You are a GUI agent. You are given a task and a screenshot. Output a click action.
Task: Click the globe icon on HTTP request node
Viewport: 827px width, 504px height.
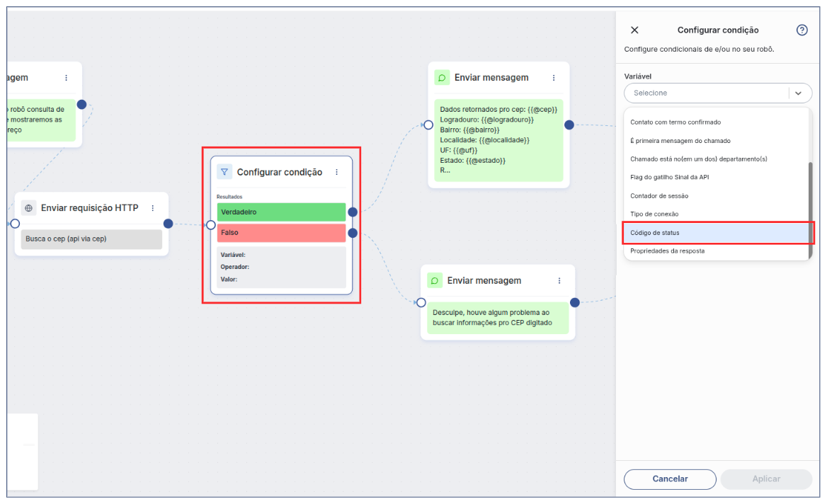coord(28,208)
